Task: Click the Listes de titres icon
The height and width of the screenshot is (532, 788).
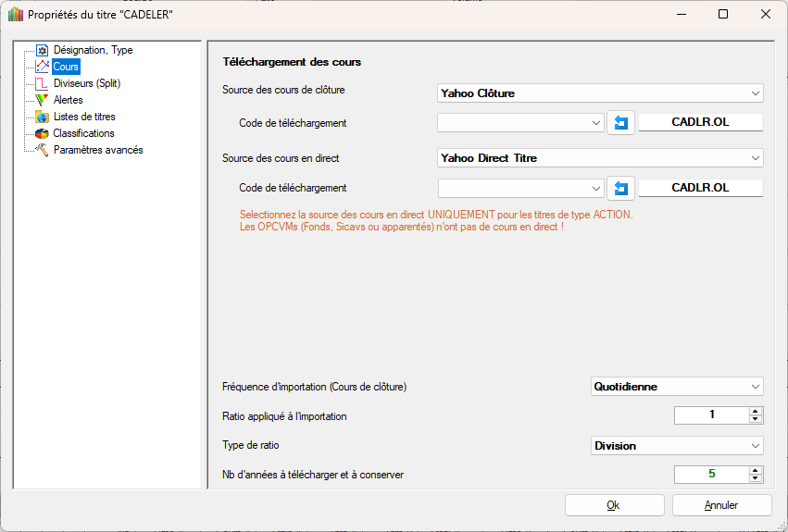Action: tap(42, 117)
